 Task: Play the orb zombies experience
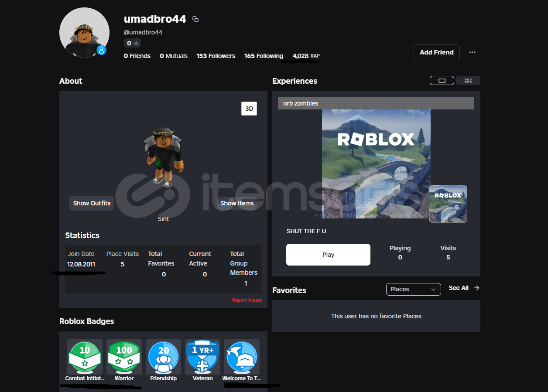tap(328, 255)
